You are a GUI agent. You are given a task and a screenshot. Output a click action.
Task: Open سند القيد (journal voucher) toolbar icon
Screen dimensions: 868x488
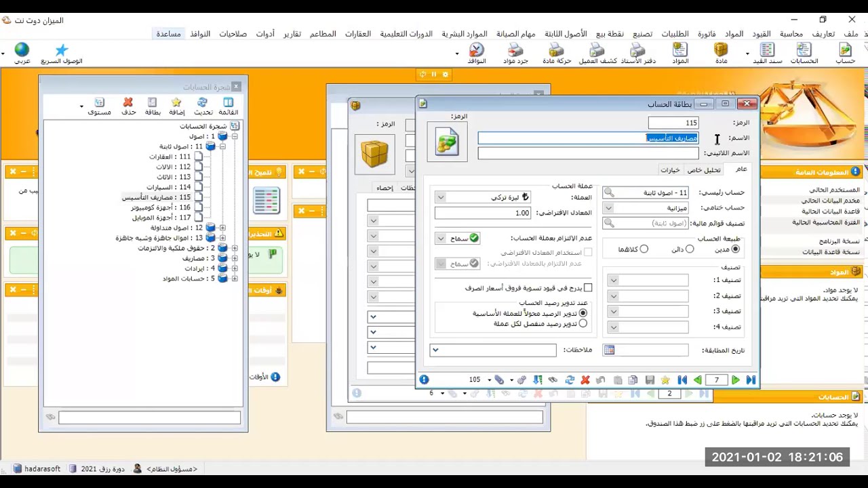[x=768, y=54]
